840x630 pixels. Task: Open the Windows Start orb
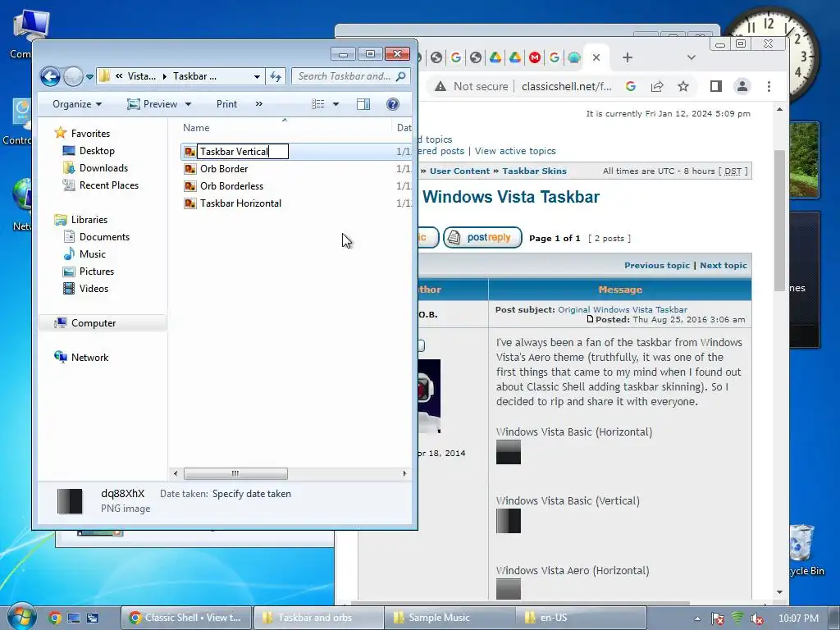(x=21, y=617)
